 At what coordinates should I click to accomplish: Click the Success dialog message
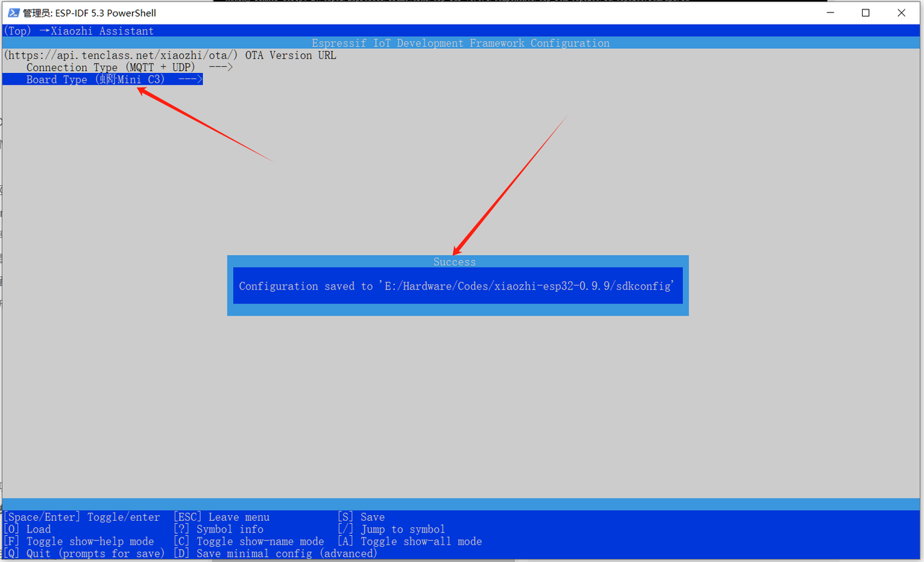point(457,286)
